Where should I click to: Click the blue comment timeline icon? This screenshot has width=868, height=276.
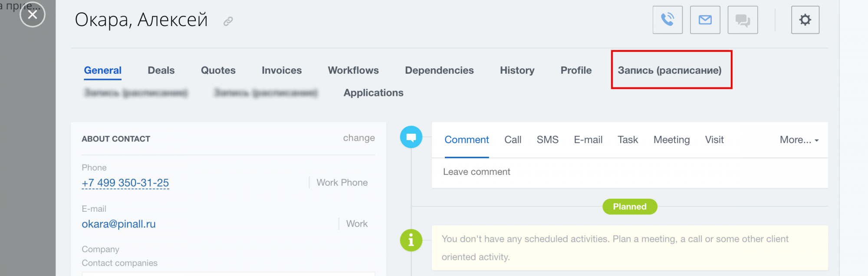click(x=411, y=137)
